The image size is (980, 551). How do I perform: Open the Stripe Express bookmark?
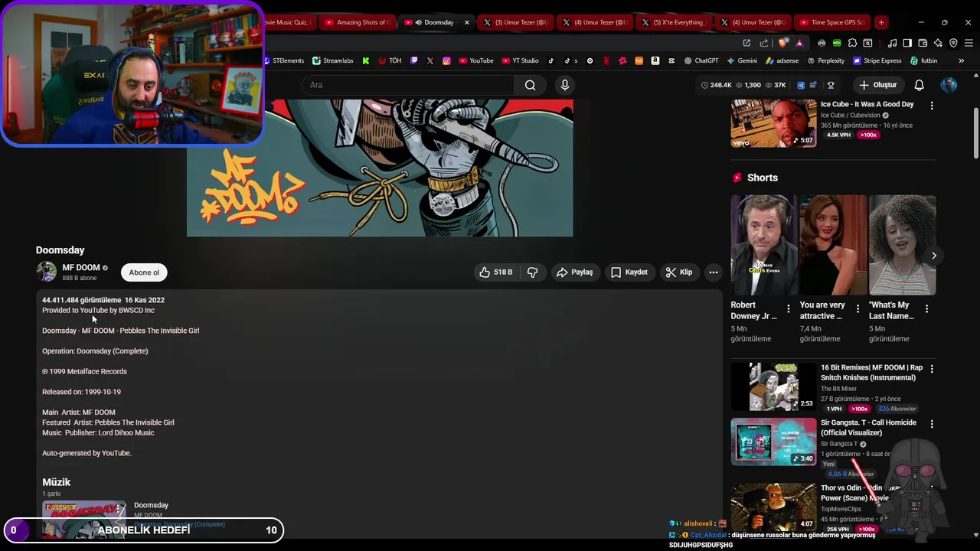tap(877, 60)
